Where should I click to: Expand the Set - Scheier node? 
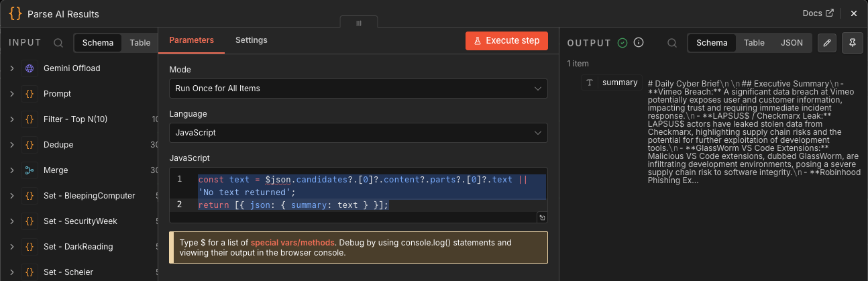click(11, 272)
